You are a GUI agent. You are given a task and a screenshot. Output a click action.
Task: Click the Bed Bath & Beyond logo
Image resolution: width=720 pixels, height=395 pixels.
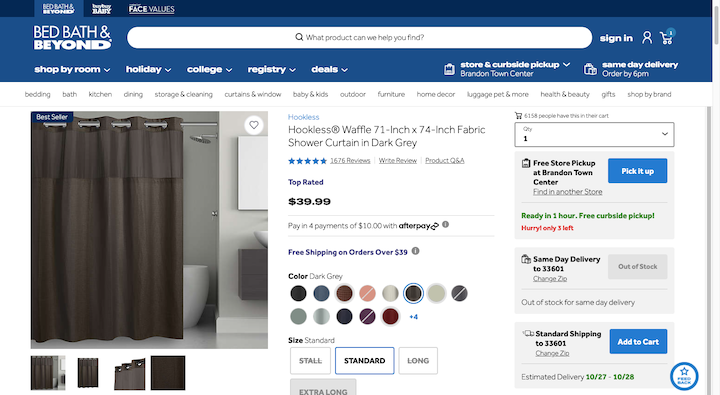(73, 38)
